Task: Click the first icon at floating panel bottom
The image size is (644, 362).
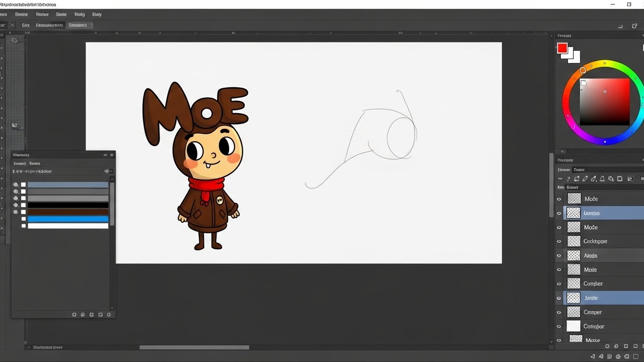Action: point(74,314)
